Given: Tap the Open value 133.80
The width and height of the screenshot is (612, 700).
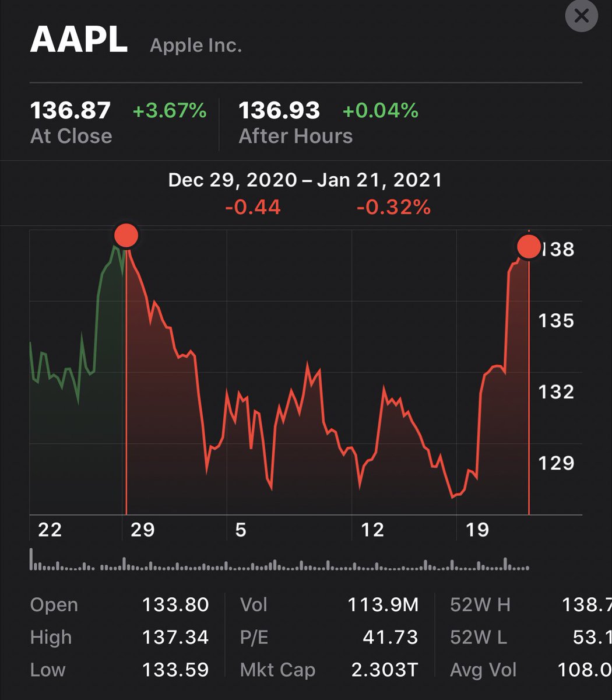Looking at the screenshot, I should click(175, 605).
